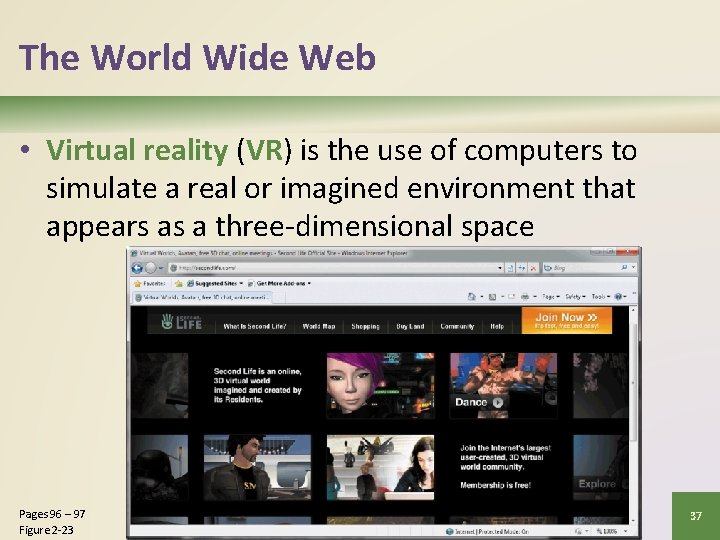Click the Compatibility View icon in address bar
Screen dimensions: 720x540
pos(511,268)
